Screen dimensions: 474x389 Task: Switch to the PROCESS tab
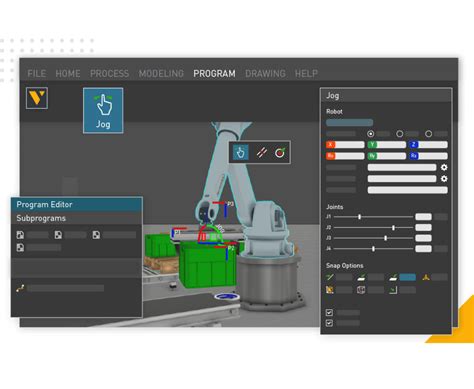point(109,74)
